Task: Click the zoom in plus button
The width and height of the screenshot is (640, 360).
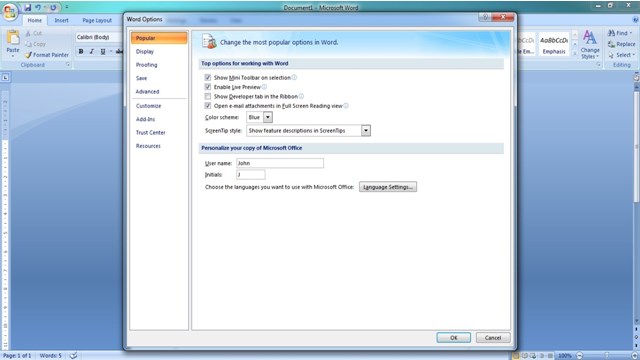Action: [635, 356]
